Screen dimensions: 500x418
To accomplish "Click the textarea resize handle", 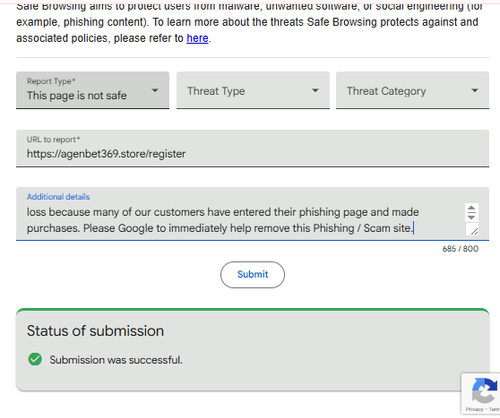I will tap(474, 231).
